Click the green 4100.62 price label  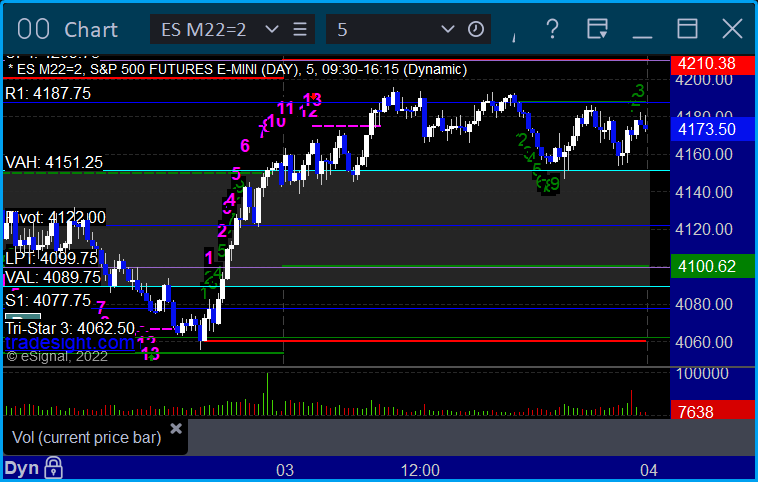tap(712, 266)
